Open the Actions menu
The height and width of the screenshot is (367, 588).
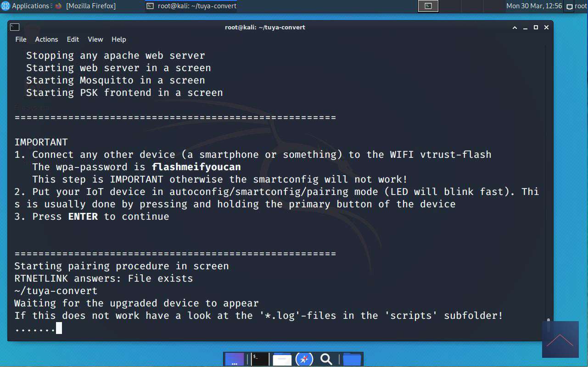pyautogui.click(x=46, y=39)
